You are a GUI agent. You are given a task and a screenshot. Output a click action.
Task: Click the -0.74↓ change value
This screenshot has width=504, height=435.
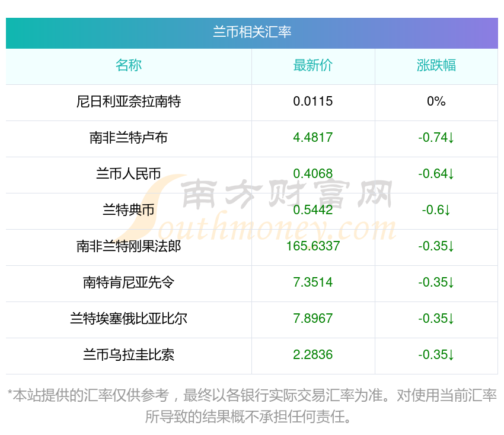[436, 138]
